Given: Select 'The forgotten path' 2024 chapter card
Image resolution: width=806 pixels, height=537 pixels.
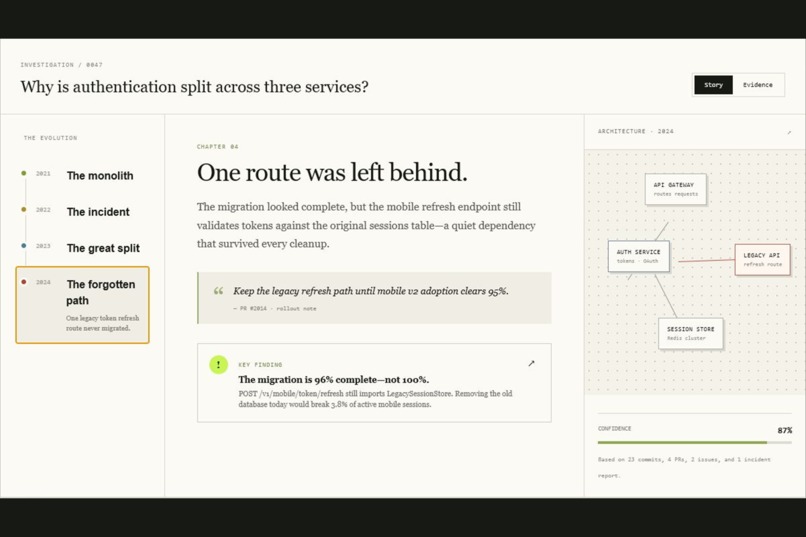Looking at the screenshot, I should click(x=82, y=305).
